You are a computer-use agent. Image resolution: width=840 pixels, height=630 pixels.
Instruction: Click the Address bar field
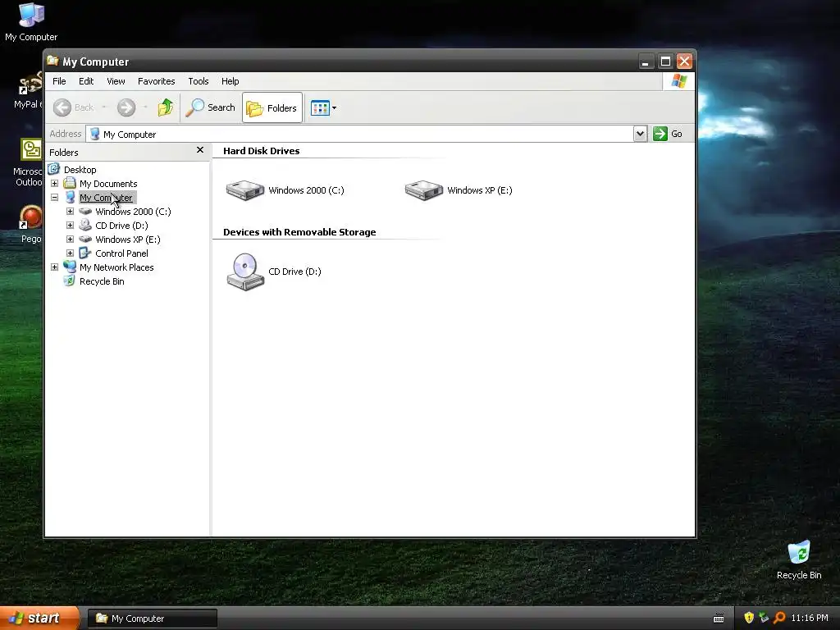[x=359, y=134]
